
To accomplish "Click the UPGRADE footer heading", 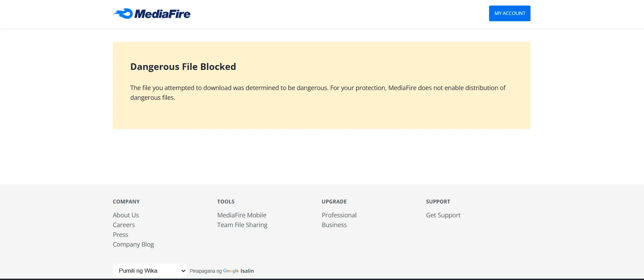I will click(334, 201).
